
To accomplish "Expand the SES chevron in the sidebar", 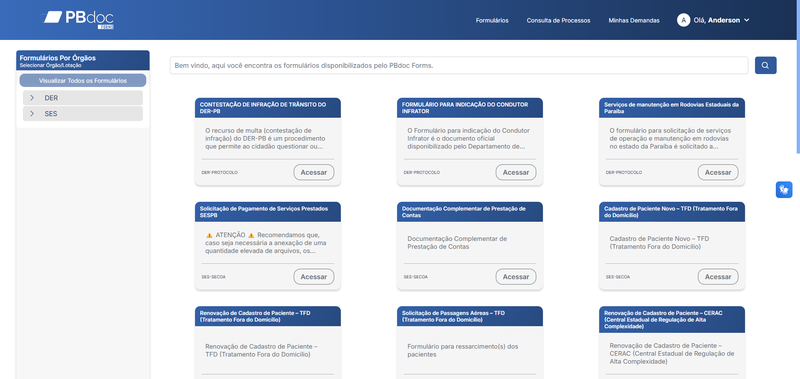I will (32, 114).
